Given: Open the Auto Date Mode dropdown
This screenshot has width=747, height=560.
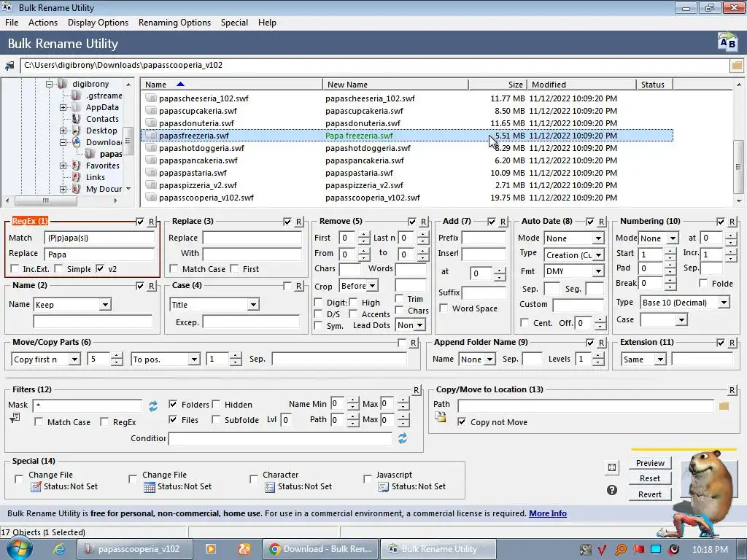Looking at the screenshot, I should point(598,238).
